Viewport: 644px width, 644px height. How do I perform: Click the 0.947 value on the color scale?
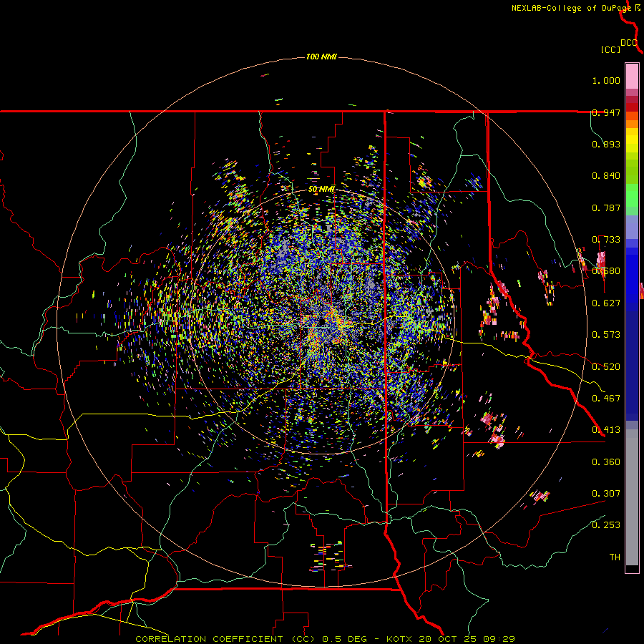click(x=606, y=112)
